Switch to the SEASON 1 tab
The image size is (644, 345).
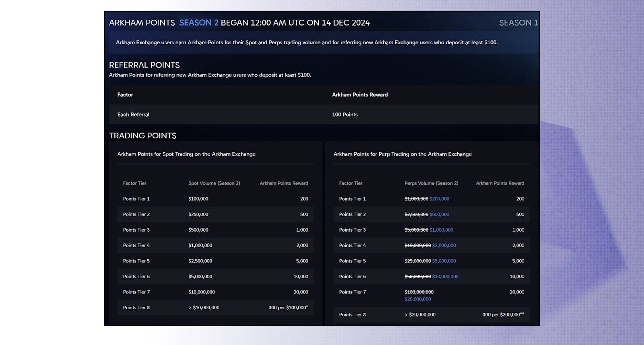(518, 23)
